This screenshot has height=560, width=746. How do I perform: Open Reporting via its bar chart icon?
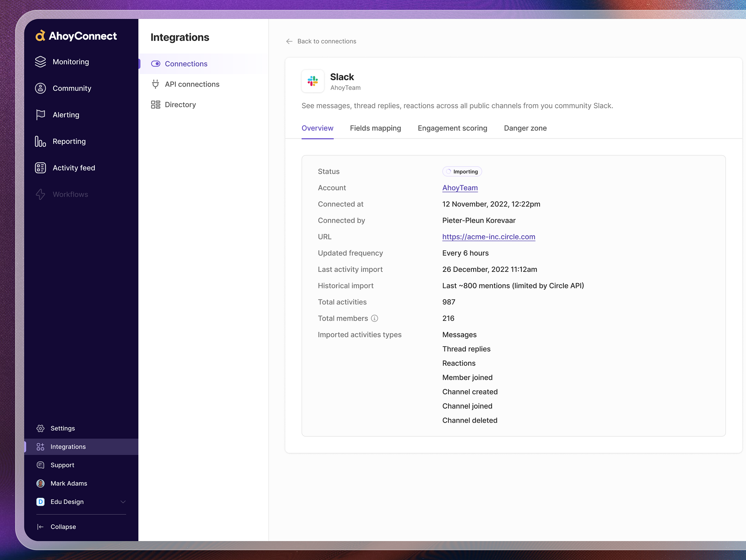point(40,141)
